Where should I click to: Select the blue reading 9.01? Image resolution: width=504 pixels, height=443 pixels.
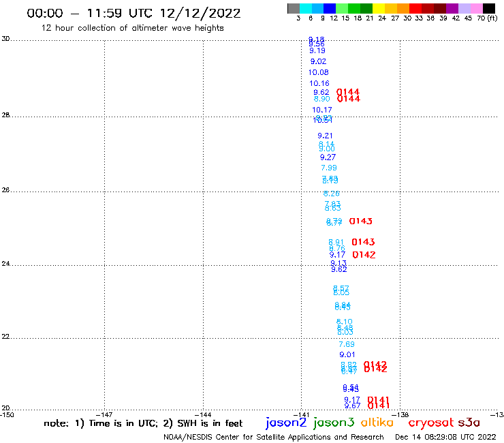click(347, 354)
